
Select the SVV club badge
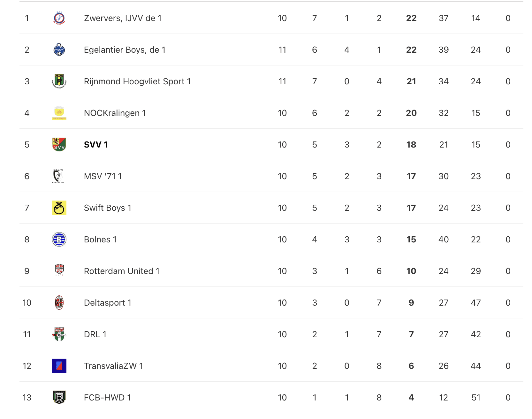point(59,145)
